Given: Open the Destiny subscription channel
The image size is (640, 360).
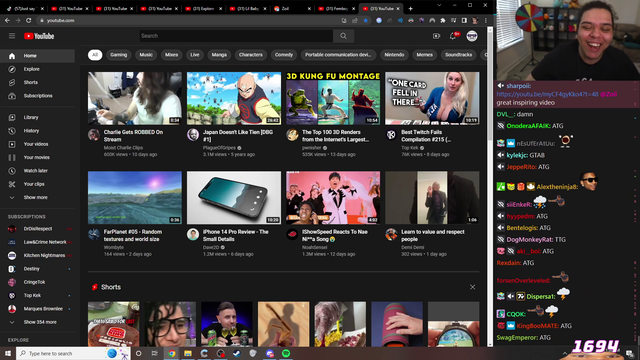Looking at the screenshot, I should coord(37,269).
